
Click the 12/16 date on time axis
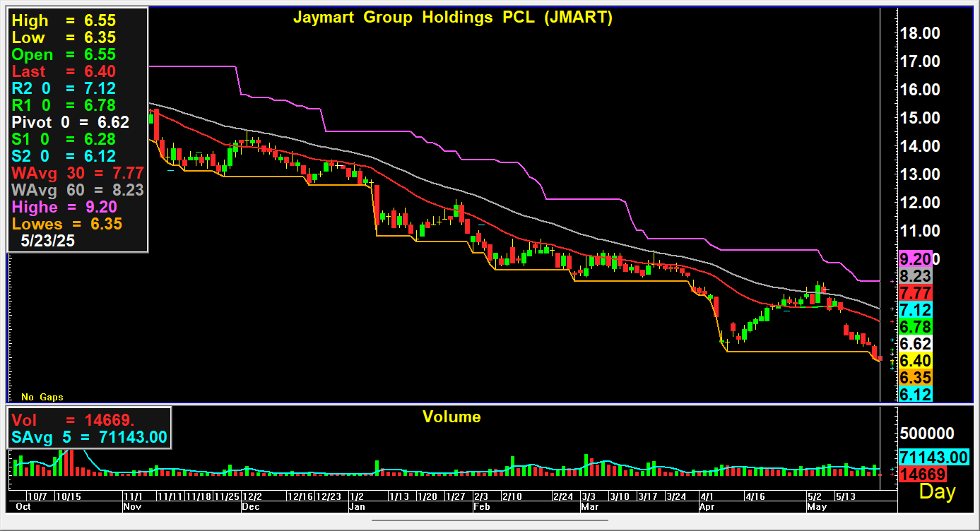tap(301, 496)
